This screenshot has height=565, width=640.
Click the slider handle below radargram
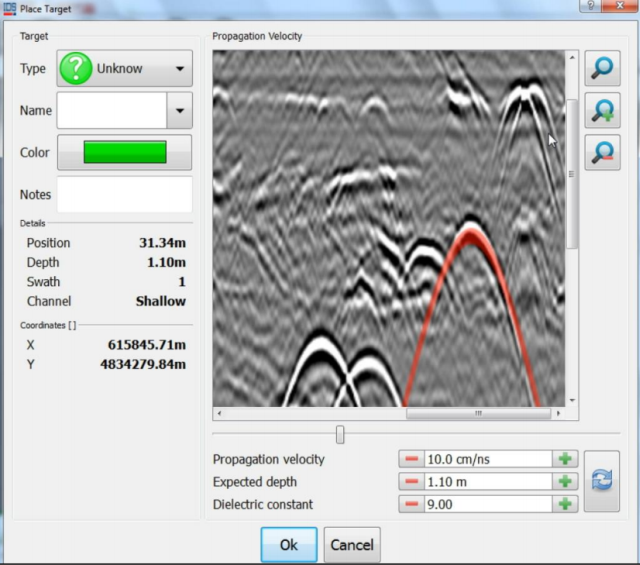pos(341,434)
